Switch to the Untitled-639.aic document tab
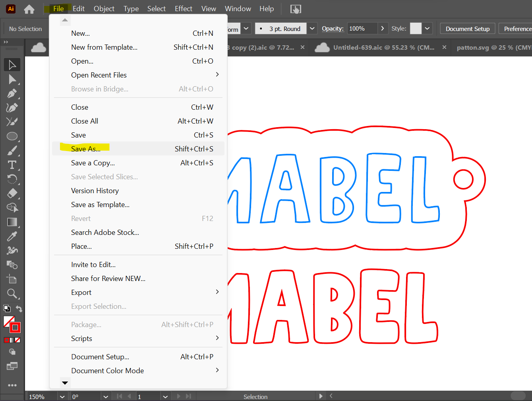532x401 pixels. [x=383, y=47]
